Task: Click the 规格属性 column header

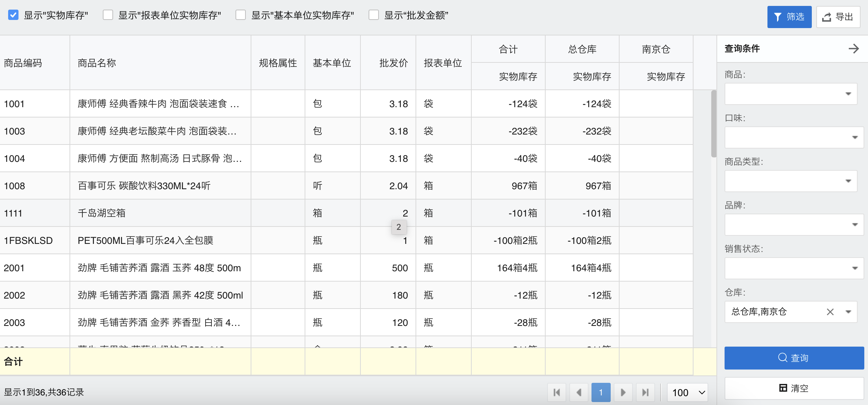Action: (278, 63)
